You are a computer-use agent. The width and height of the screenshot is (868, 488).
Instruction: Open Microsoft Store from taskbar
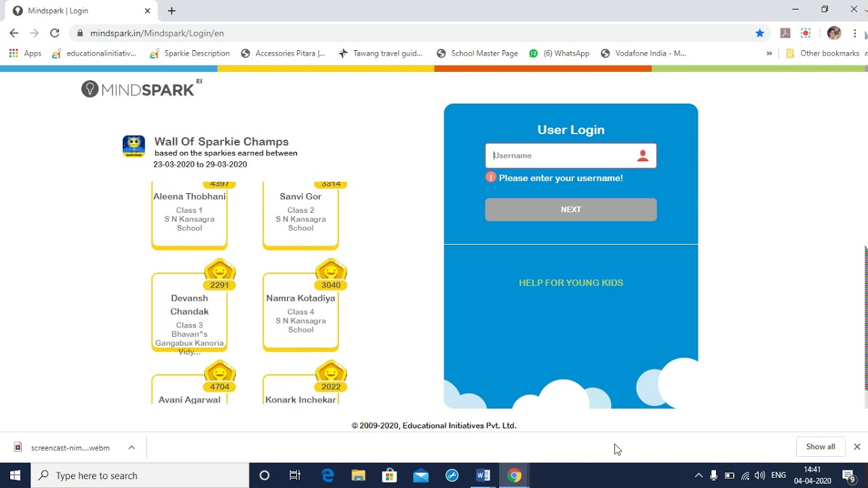tap(389, 475)
